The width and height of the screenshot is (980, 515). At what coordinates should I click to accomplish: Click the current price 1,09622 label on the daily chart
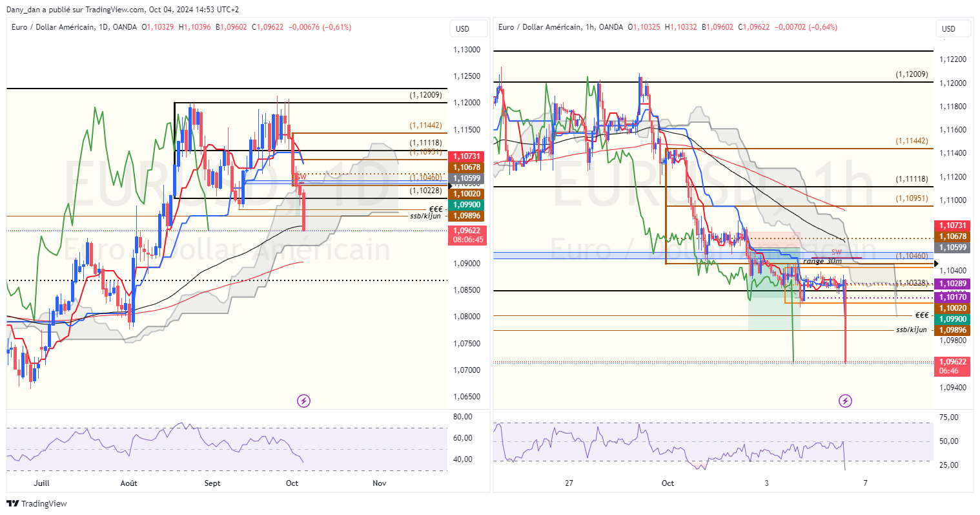tap(468, 235)
